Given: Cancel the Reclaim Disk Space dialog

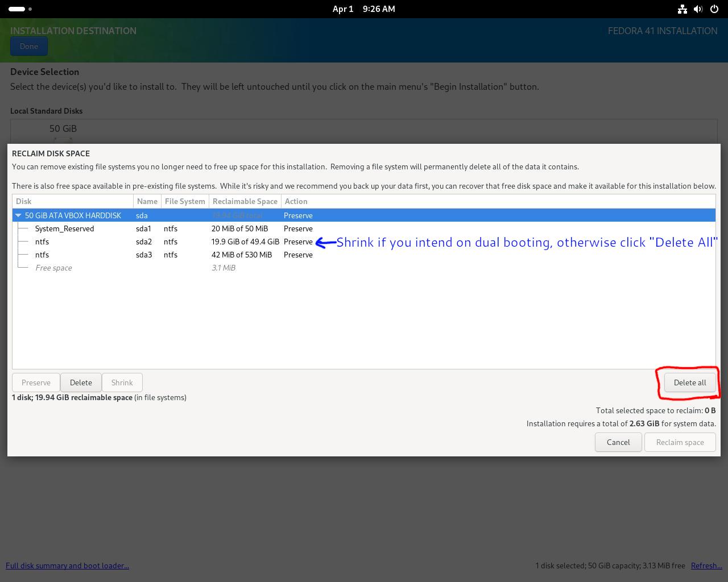Looking at the screenshot, I should 618,442.
